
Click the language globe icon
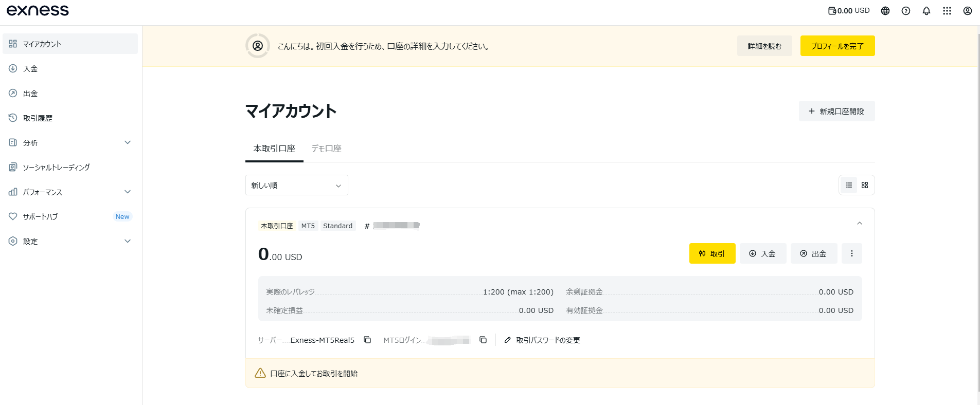[885, 11]
